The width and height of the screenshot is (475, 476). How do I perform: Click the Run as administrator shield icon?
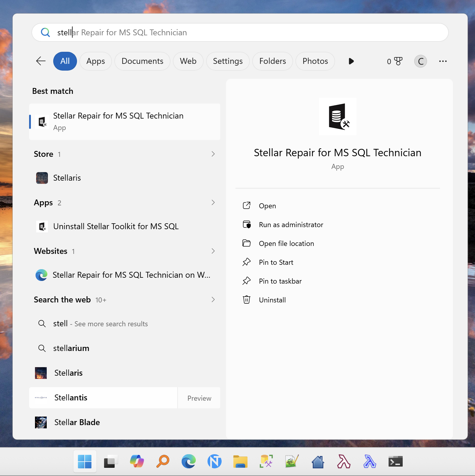247,224
